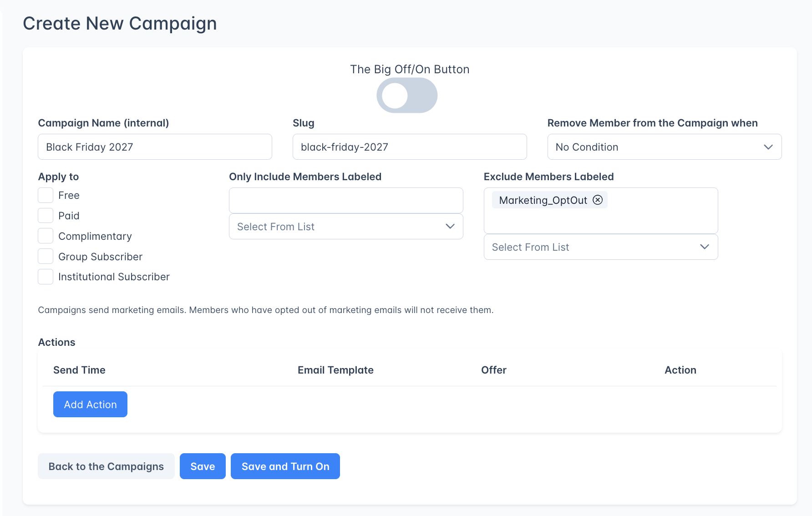Viewport: 812px width, 516px height.
Task: Open the No Condition dropdown
Action: pos(665,147)
